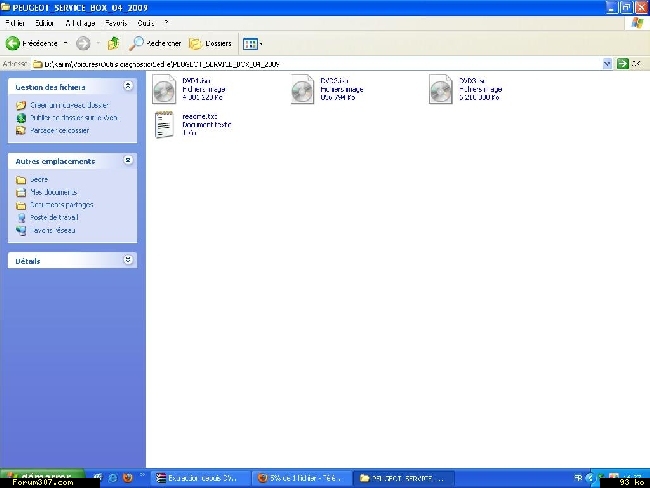Viewport: 650px width, 488px height.
Task: Open the Rechercher search tool
Action: [155, 43]
